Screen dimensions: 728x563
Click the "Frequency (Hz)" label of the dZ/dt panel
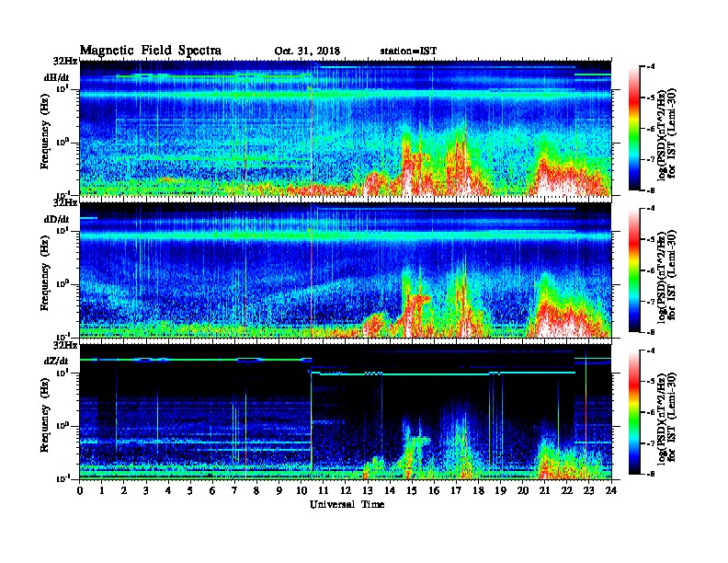click(x=45, y=415)
